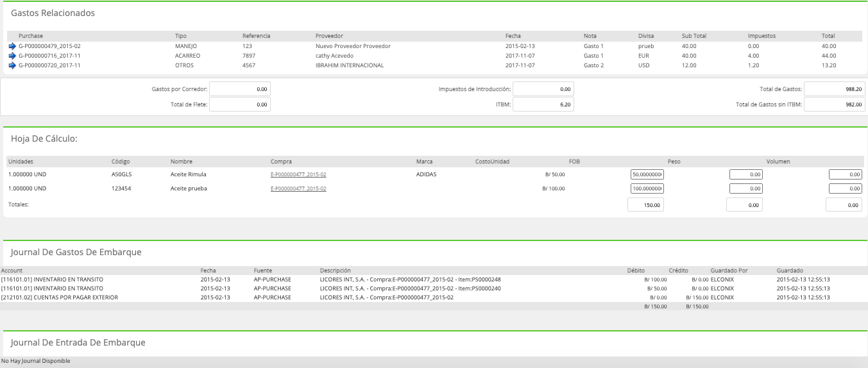Click reference number 7897

tap(249, 56)
